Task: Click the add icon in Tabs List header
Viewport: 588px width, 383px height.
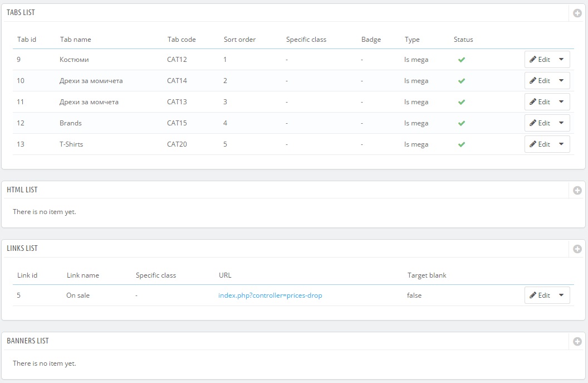Action: pos(577,13)
